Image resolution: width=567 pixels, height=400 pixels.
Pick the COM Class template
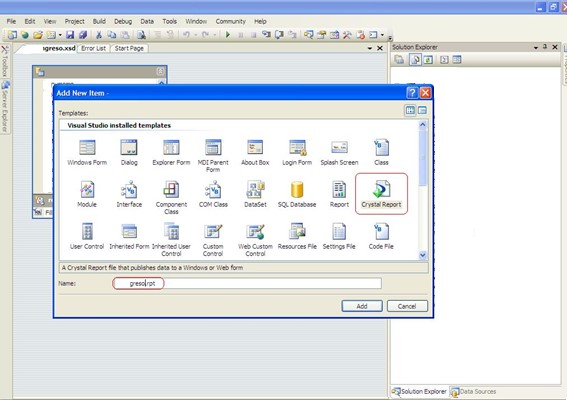(213, 194)
